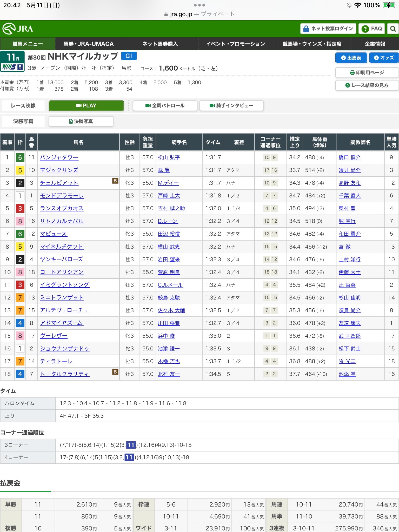Open 騎手インタビュー video

(x=231, y=106)
